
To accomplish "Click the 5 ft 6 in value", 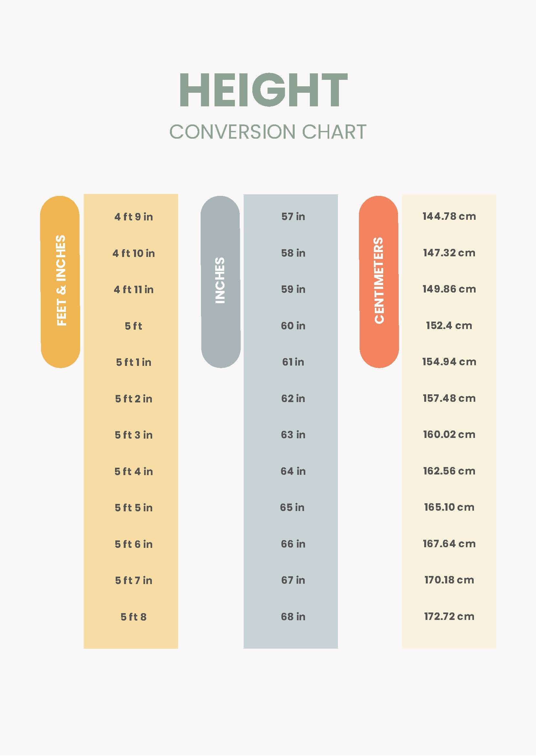I will [x=134, y=544].
